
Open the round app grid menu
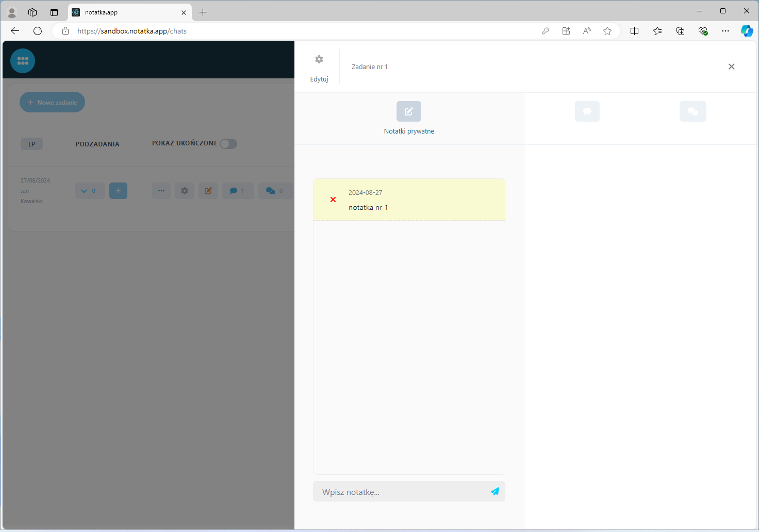(23, 61)
